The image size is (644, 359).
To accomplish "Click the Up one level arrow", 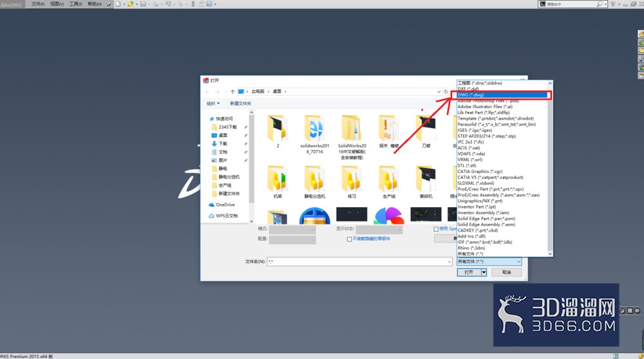I will (x=232, y=91).
